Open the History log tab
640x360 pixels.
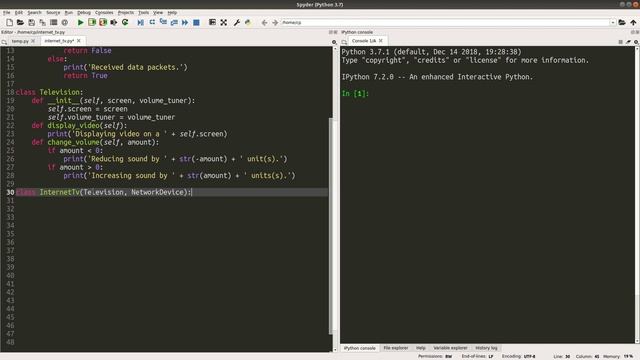pyautogui.click(x=486, y=348)
